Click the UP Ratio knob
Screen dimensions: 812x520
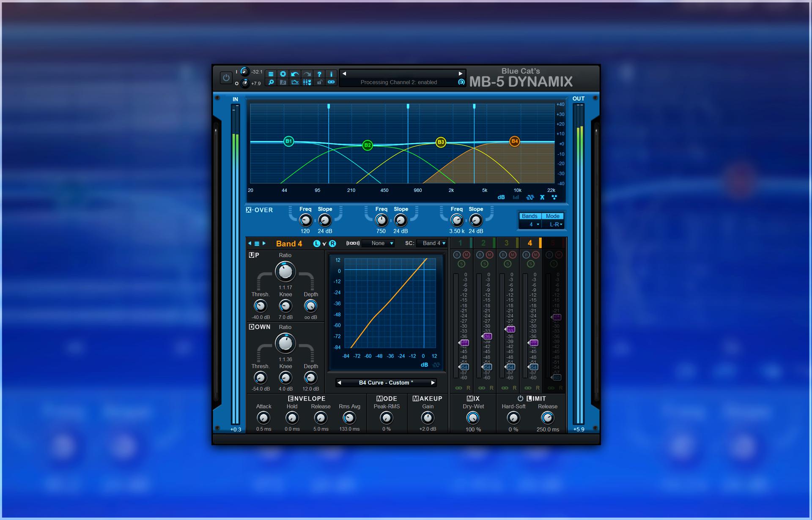pos(285,272)
